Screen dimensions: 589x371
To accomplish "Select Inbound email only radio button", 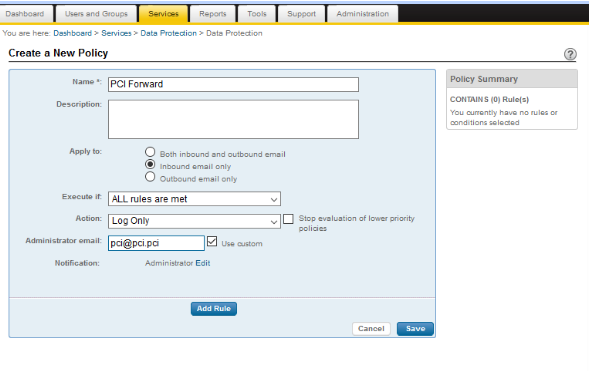I will [x=150, y=164].
